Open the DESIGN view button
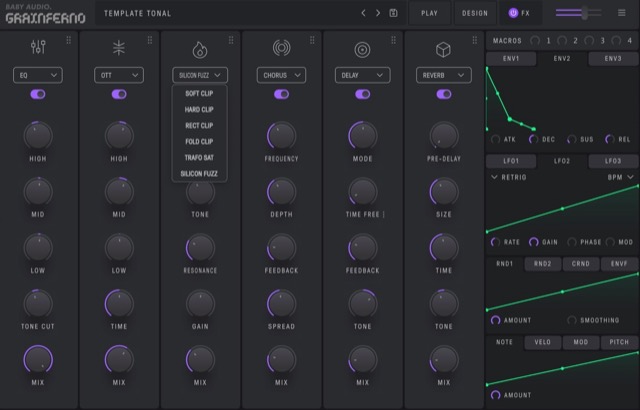The height and width of the screenshot is (410, 640). (474, 13)
